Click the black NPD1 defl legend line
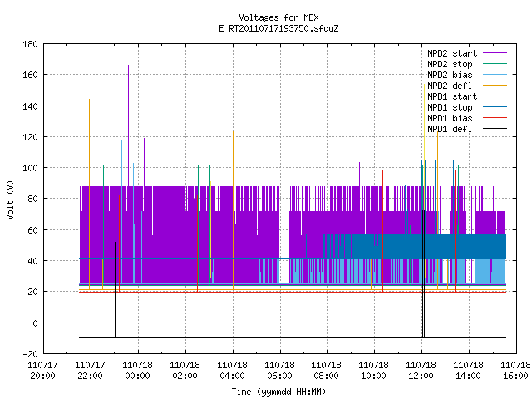The width and height of the screenshot is (532, 399). click(495, 129)
